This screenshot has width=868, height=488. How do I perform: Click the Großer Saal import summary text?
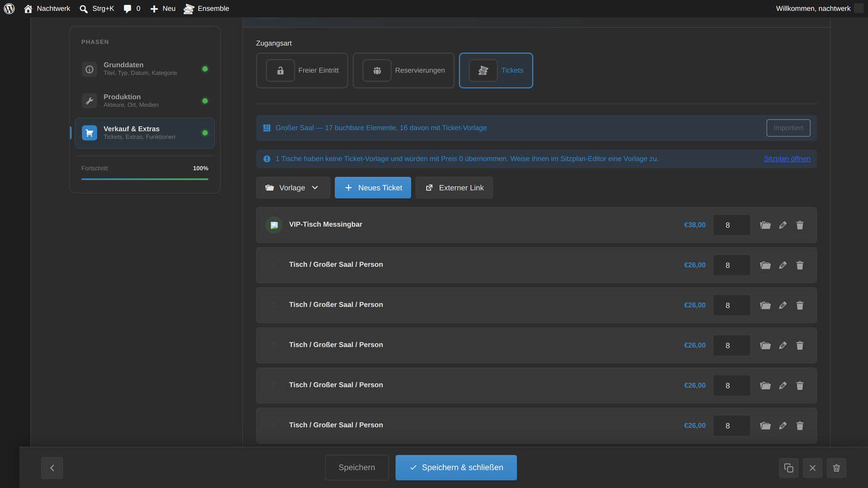click(381, 128)
